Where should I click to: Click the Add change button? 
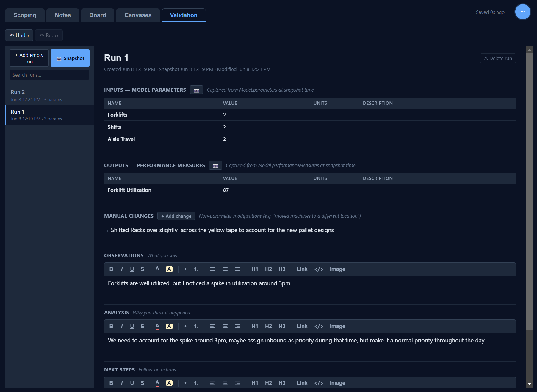pos(176,216)
